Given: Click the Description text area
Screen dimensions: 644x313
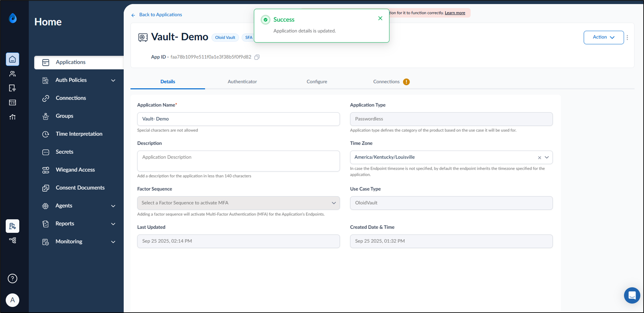Looking at the screenshot, I should [x=238, y=161].
